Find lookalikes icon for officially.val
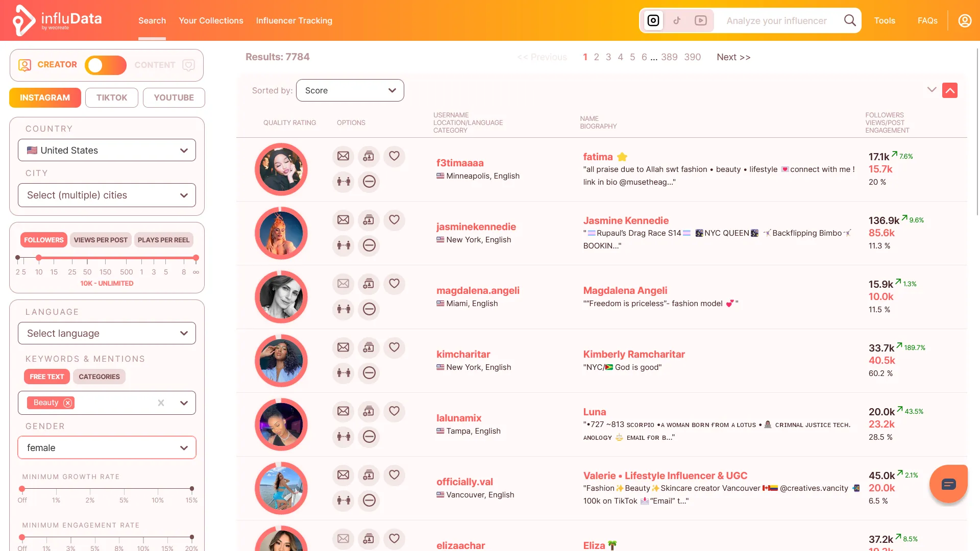 point(344,500)
